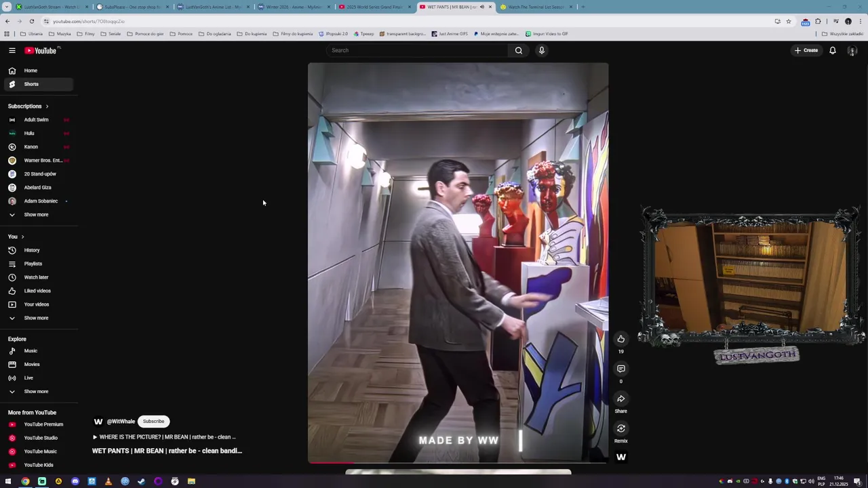Show more under Explore section
The image size is (868, 488).
[x=39, y=392]
